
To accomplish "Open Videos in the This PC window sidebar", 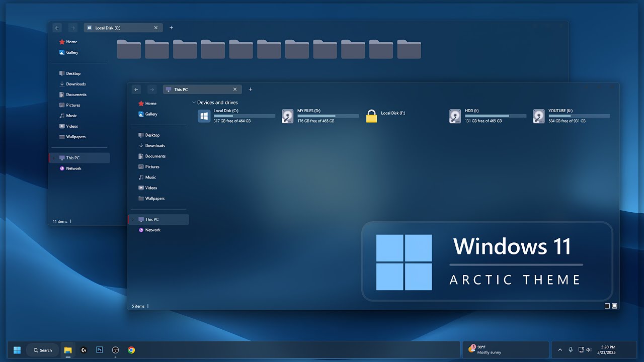I will 147,188.
